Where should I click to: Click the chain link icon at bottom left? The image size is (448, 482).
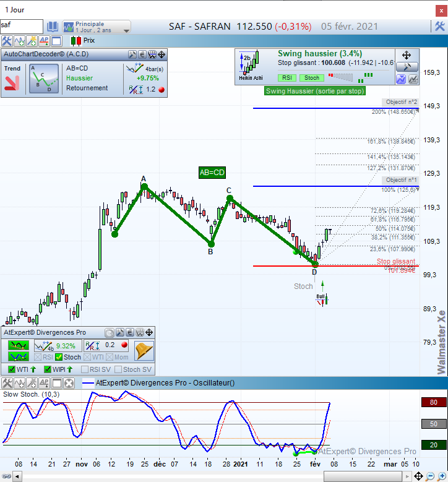(6, 477)
